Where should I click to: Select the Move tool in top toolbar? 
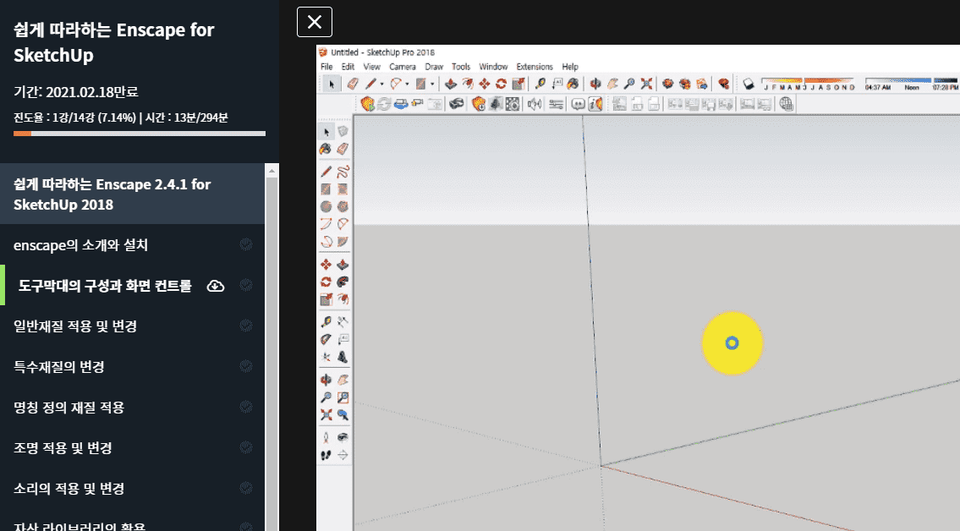484,84
